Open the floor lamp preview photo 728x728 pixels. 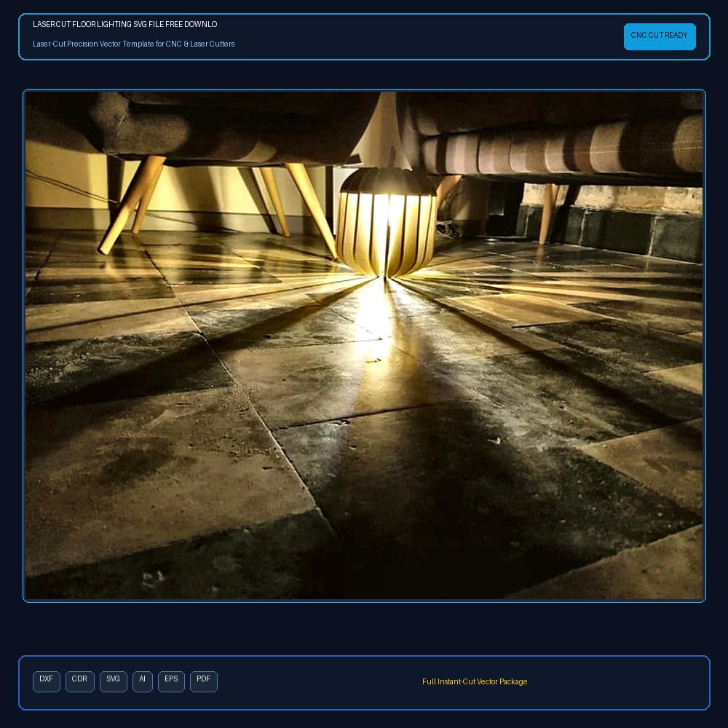tap(364, 345)
